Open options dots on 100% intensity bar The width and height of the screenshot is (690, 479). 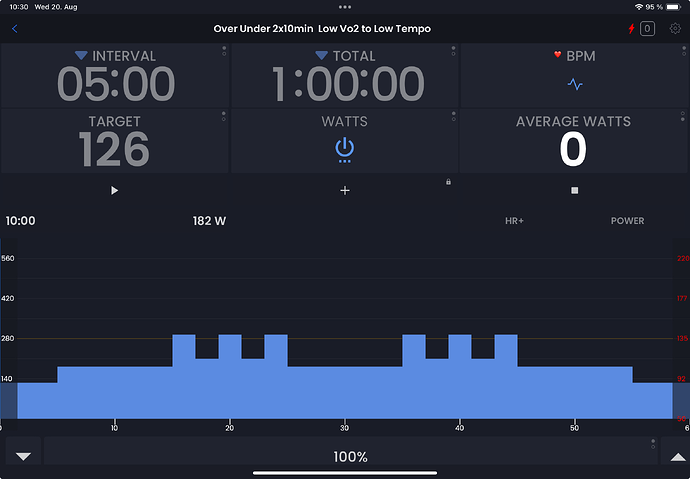coord(653,444)
